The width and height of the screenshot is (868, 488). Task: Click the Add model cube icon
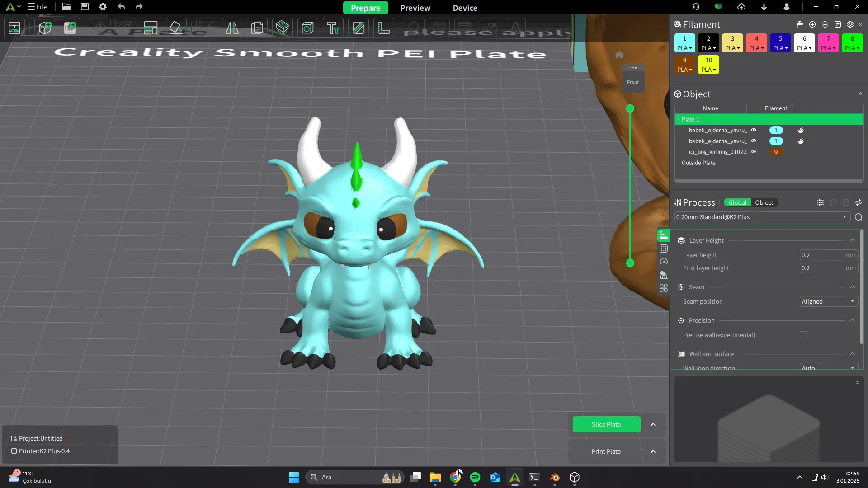(45, 28)
